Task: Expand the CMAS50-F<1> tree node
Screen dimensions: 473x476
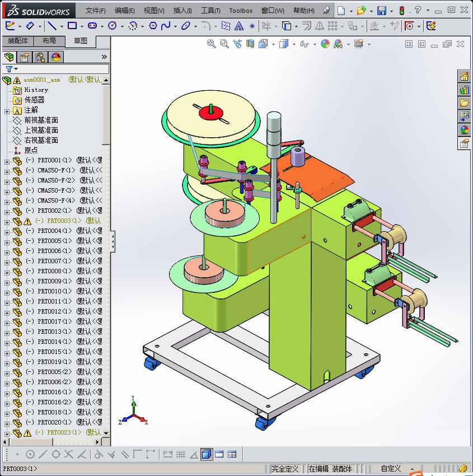Action: (x=7, y=172)
